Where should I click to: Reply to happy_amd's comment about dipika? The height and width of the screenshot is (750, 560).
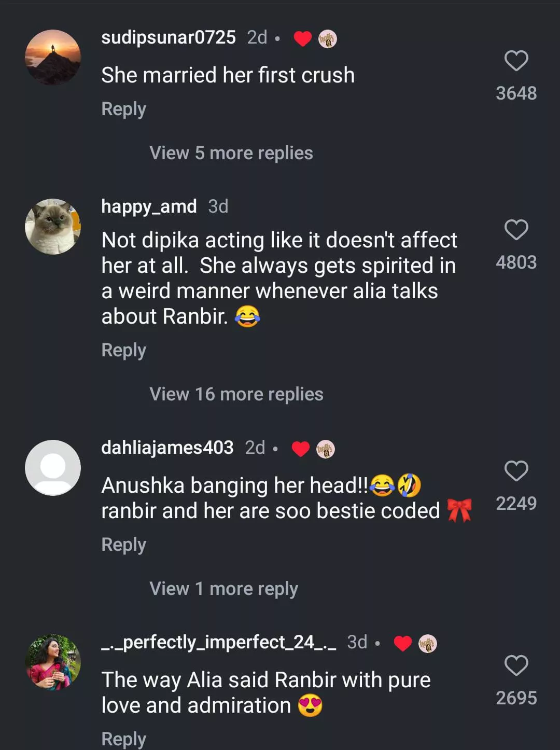point(123,350)
